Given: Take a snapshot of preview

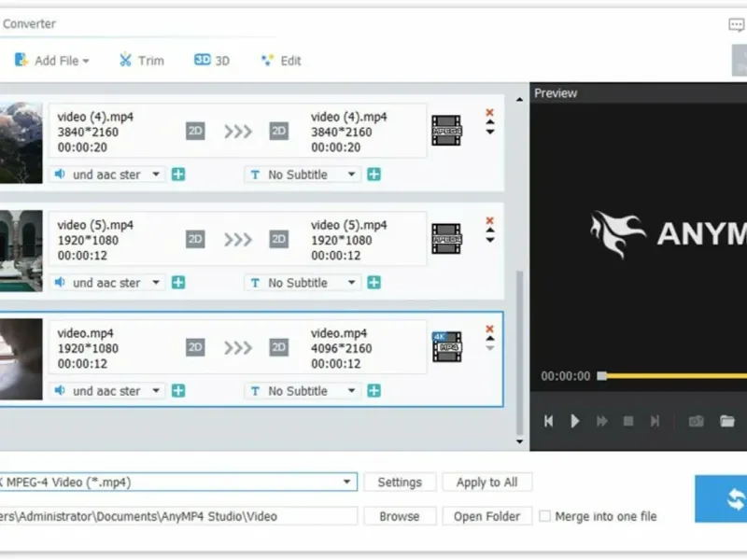Looking at the screenshot, I should (696, 421).
